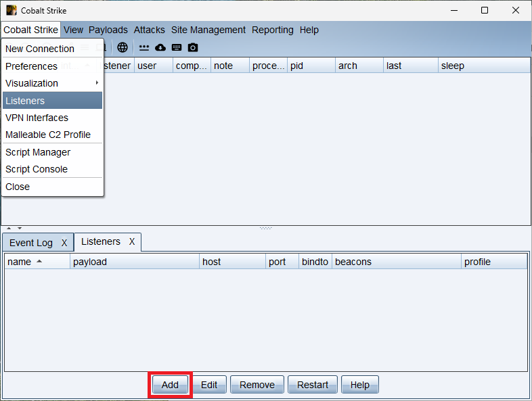Sort listeners by the name column
Viewport: 532px width, 401px height.
pos(37,262)
